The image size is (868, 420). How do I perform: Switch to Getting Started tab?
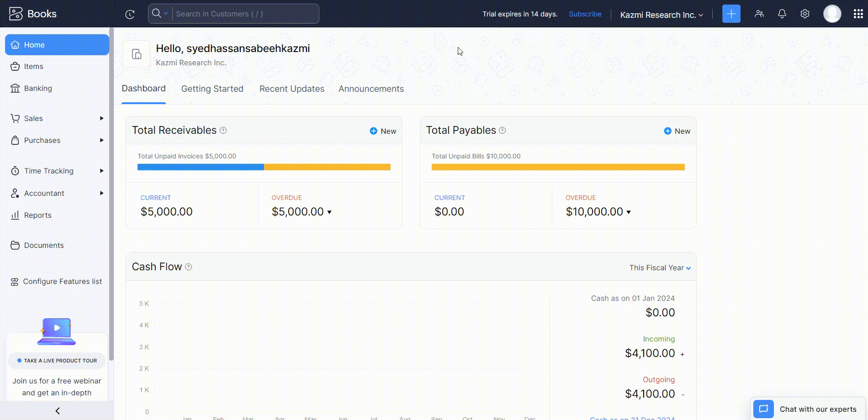pos(212,89)
